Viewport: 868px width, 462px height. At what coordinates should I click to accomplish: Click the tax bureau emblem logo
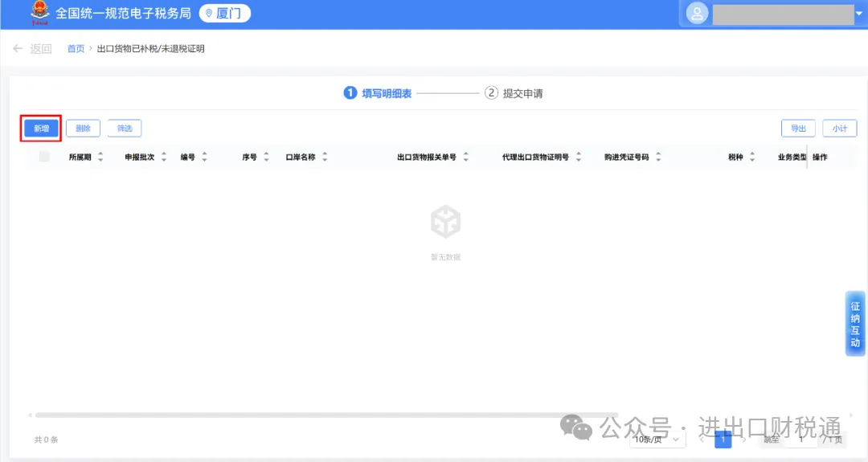point(39,13)
